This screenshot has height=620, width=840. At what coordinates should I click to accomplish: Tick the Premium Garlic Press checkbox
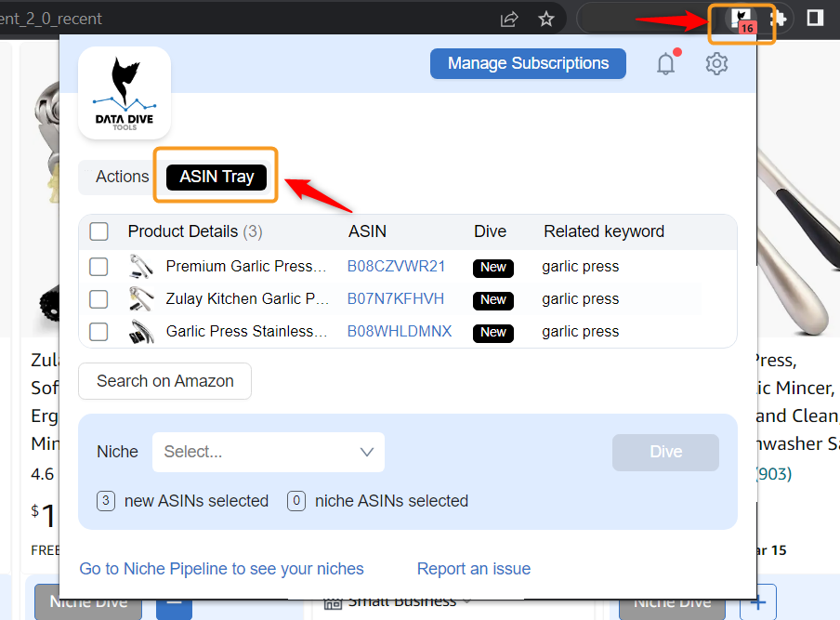pyautogui.click(x=98, y=267)
